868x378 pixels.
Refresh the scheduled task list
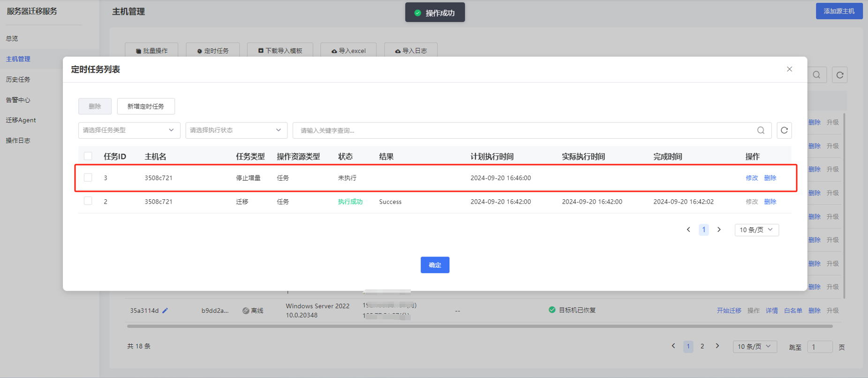coord(784,130)
